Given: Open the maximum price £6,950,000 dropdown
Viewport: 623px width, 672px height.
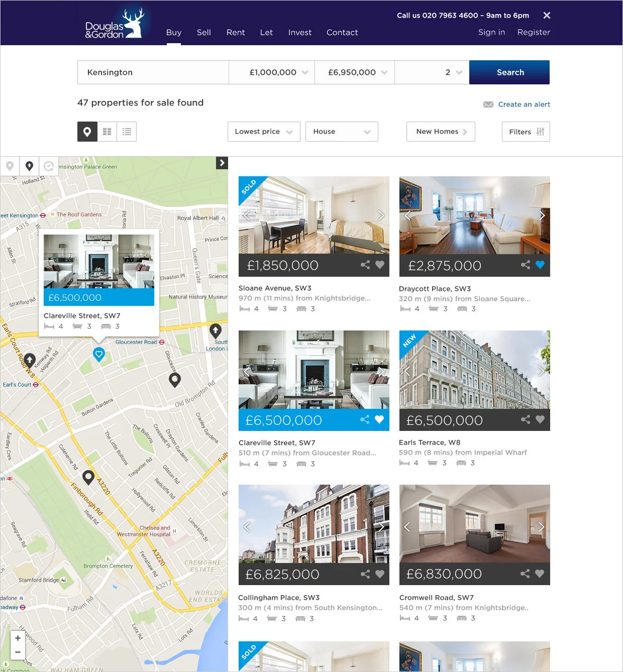Looking at the screenshot, I should click(355, 72).
